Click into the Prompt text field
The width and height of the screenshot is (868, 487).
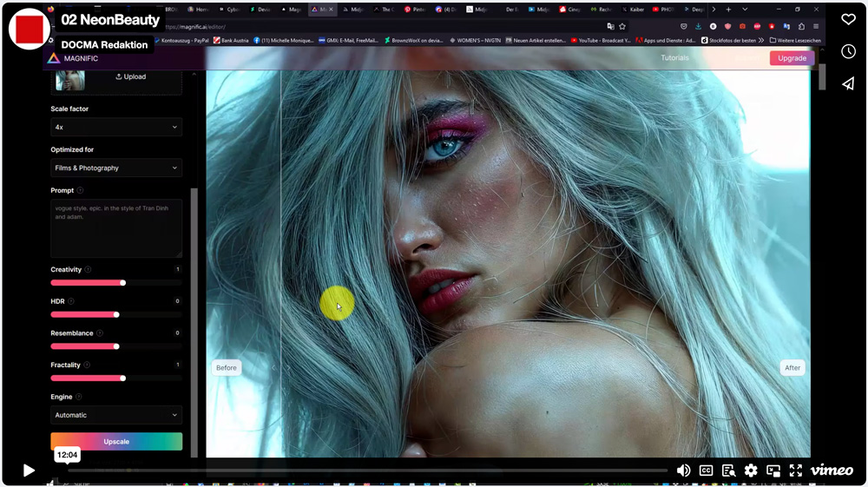(x=116, y=228)
